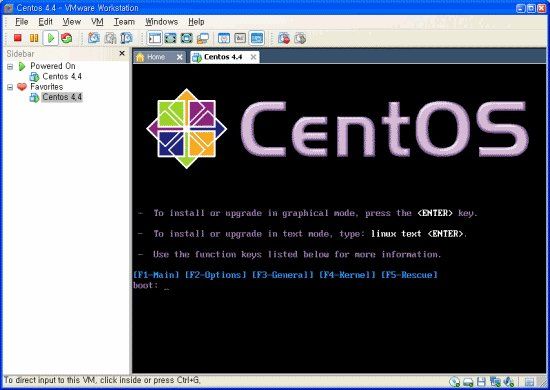
Task: Take a snapshot of the virtual machine
Action: tap(94, 38)
